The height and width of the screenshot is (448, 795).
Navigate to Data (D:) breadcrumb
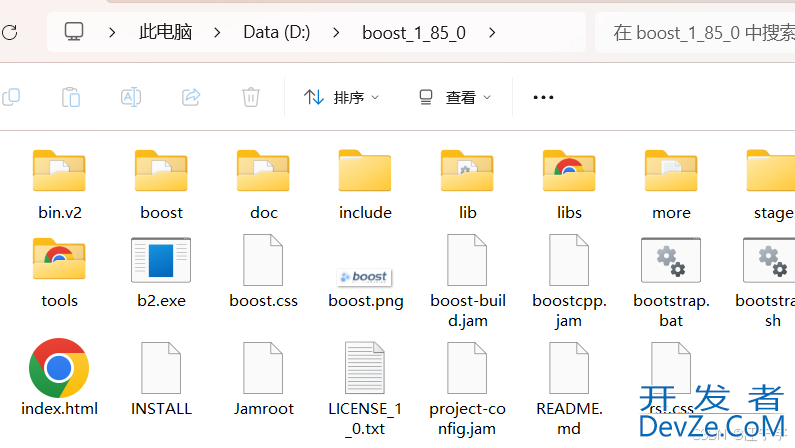click(x=276, y=32)
